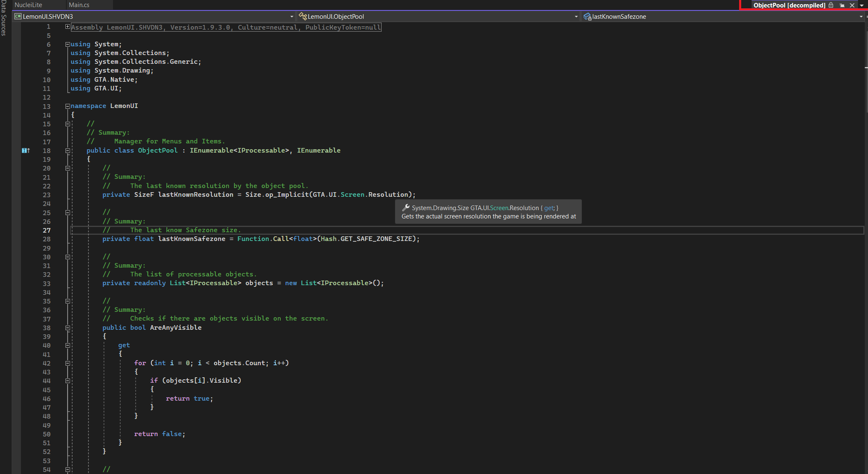Collapse the using directives block

click(68, 44)
